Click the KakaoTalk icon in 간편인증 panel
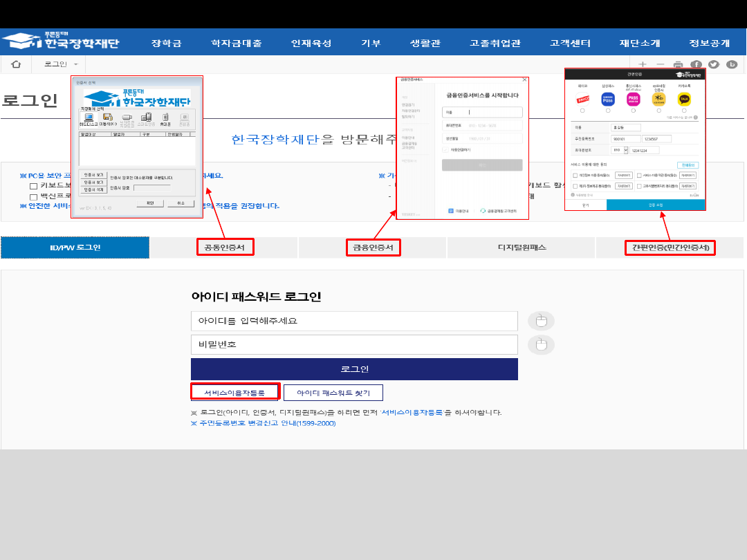The width and height of the screenshot is (747, 560). [683, 99]
